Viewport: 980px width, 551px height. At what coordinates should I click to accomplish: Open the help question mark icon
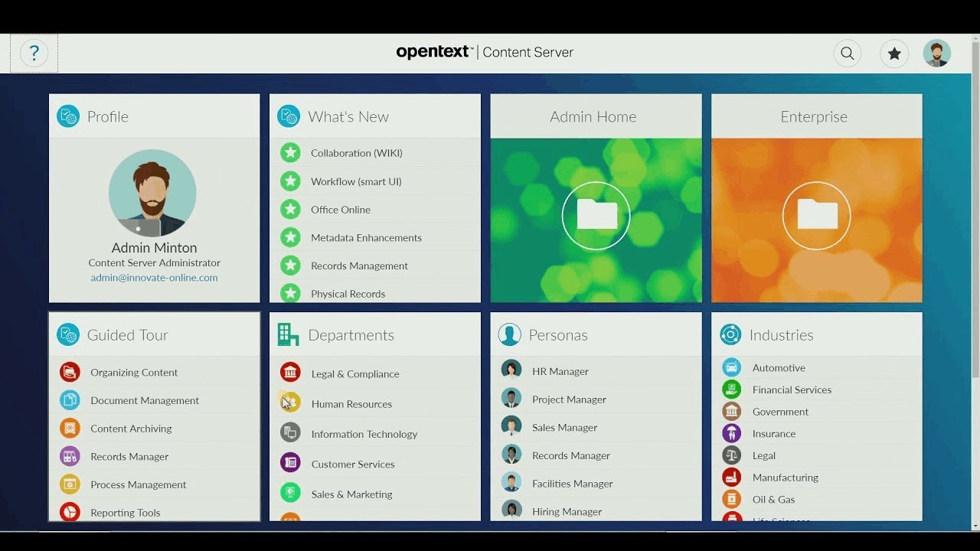click(x=34, y=53)
